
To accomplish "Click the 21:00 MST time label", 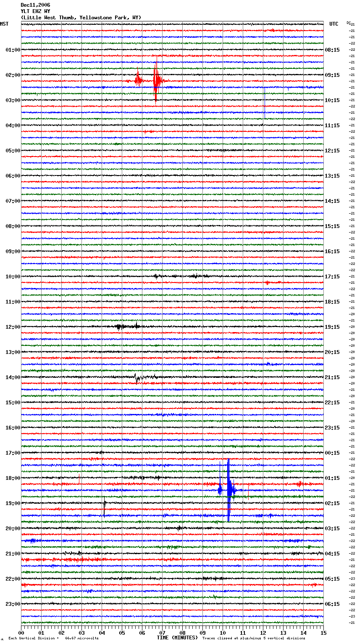I will click(x=13, y=554).
